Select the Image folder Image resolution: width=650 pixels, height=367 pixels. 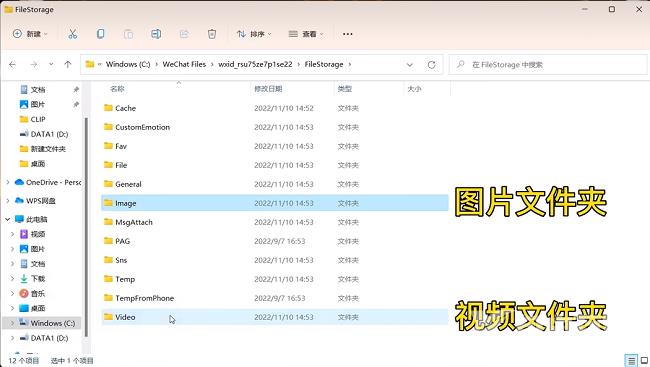[274, 203]
